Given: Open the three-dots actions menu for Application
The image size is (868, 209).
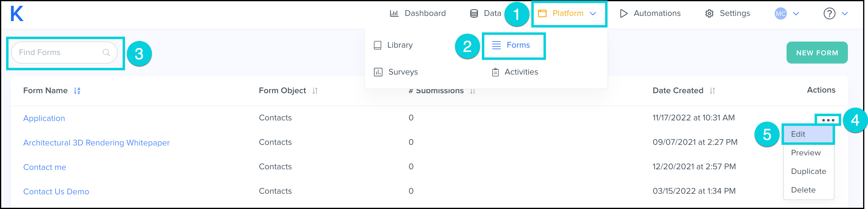Looking at the screenshot, I should (x=828, y=120).
